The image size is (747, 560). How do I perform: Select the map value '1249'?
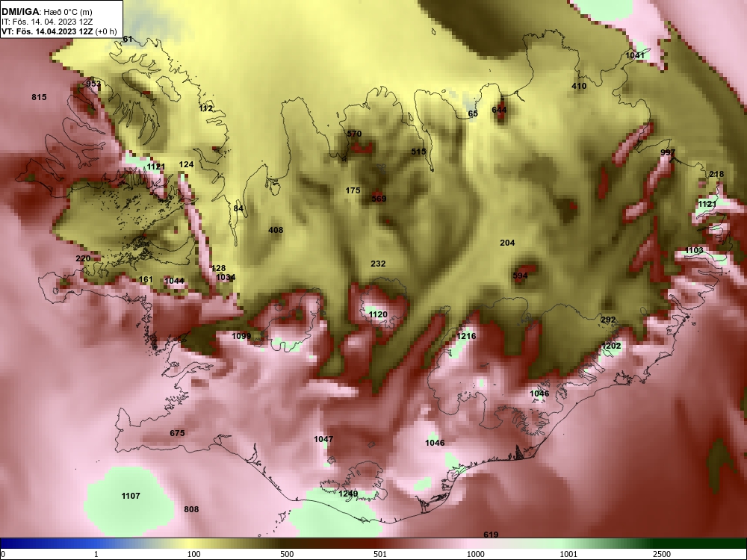tap(348, 494)
